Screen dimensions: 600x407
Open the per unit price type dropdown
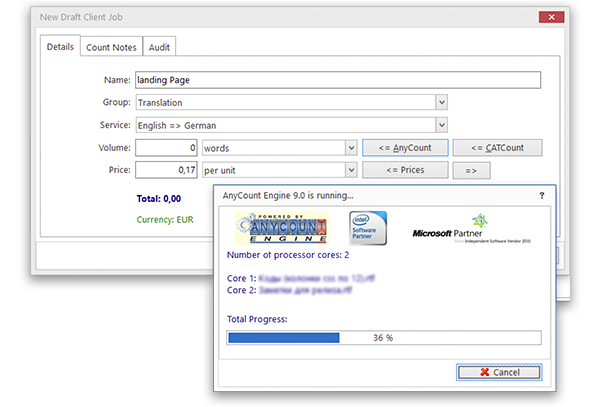[350, 170]
